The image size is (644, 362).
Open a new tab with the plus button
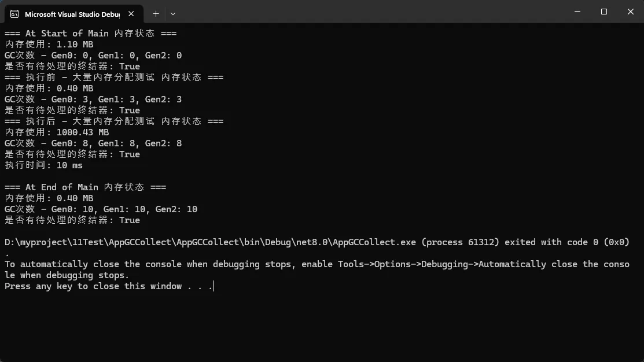(x=156, y=13)
